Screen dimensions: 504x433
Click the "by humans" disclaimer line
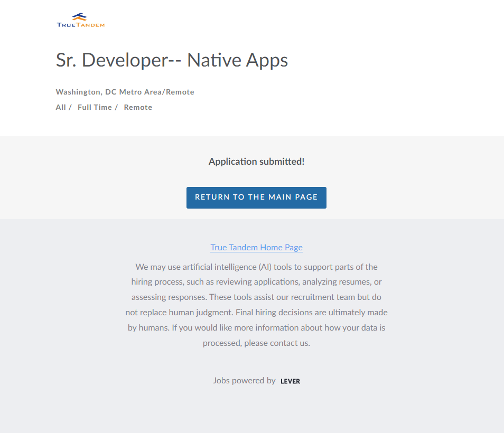(x=256, y=327)
